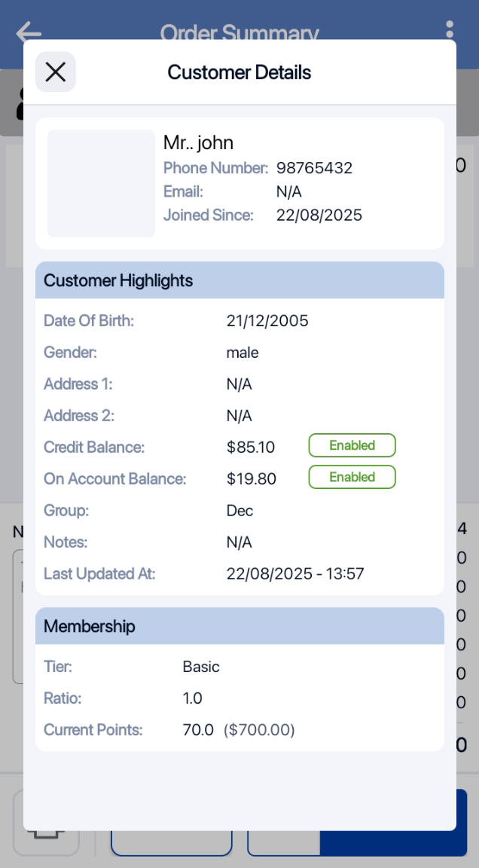This screenshot has width=479, height=868.
Task: Tap the customer profile photo placeholder
Action: tap(101, 183)
